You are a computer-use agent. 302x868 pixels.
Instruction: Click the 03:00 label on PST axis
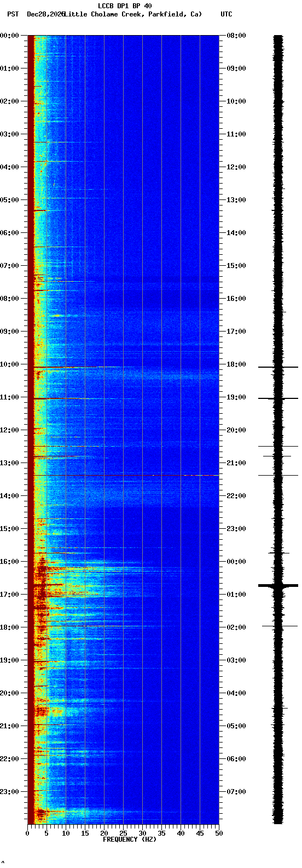pyautogui.click(x=9, y=134)
